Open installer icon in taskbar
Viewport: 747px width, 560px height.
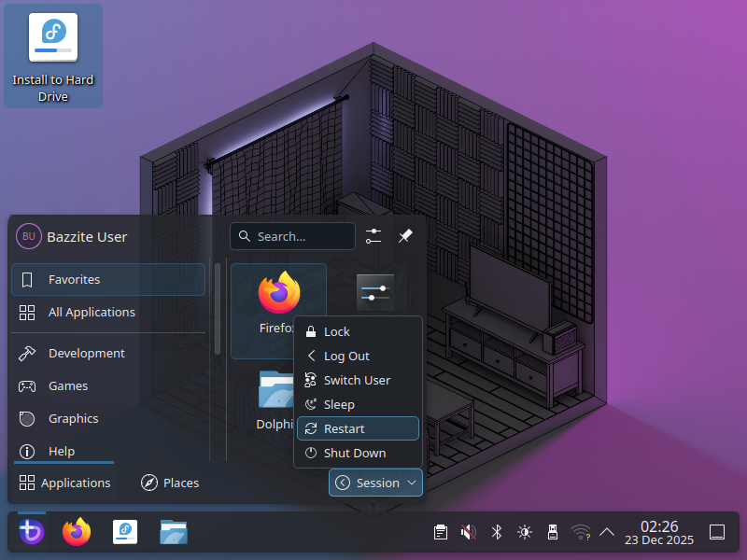pos(125,532)
